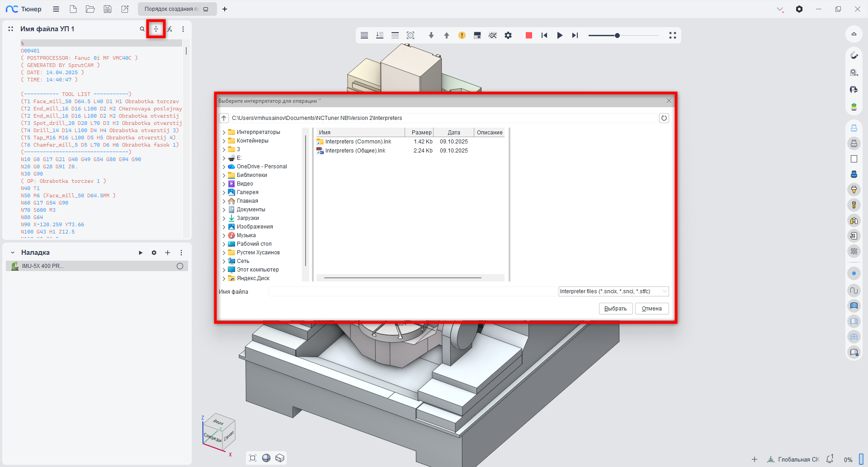868x467 pixels.
Task: Expand the Документы tree node
Action: click(224, 210)
